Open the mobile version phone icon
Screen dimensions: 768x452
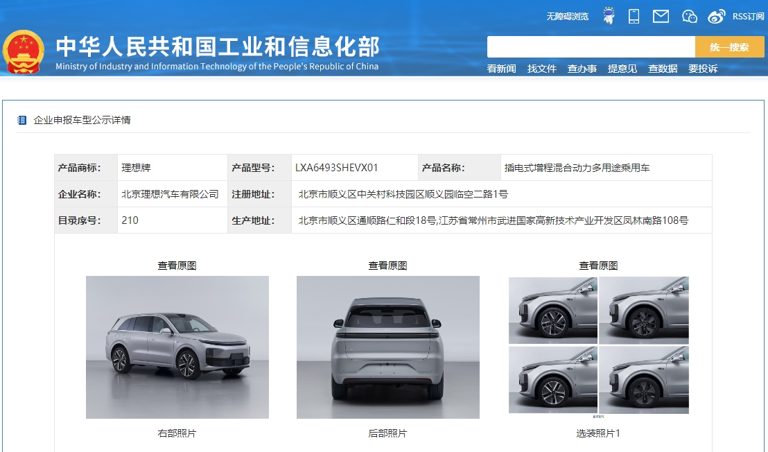point(634,16)
